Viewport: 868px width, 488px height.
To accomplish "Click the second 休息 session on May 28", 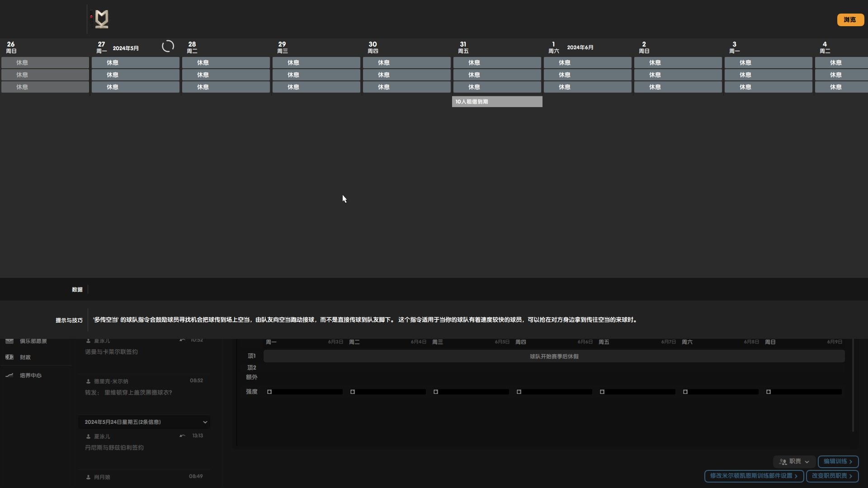I will tap(226, 75).
